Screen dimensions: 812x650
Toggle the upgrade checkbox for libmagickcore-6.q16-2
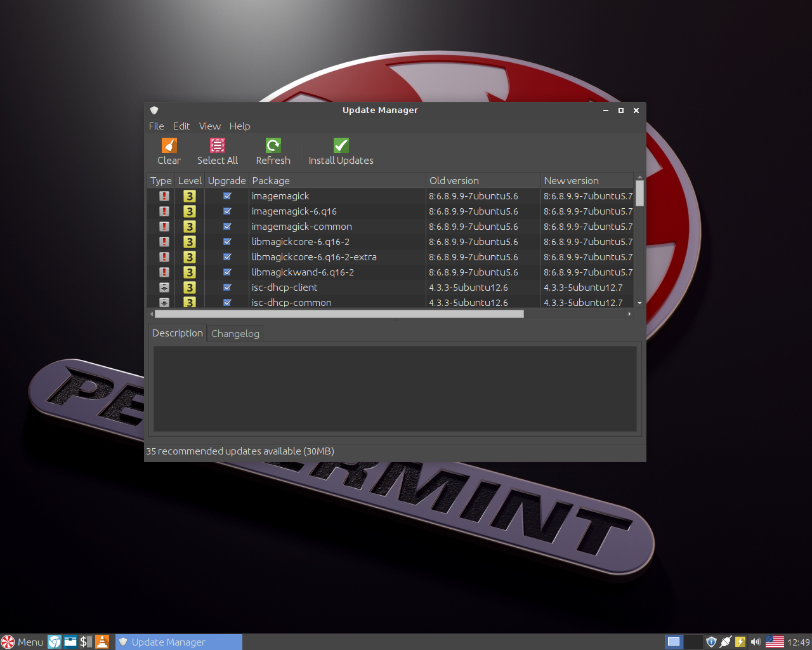227,242
